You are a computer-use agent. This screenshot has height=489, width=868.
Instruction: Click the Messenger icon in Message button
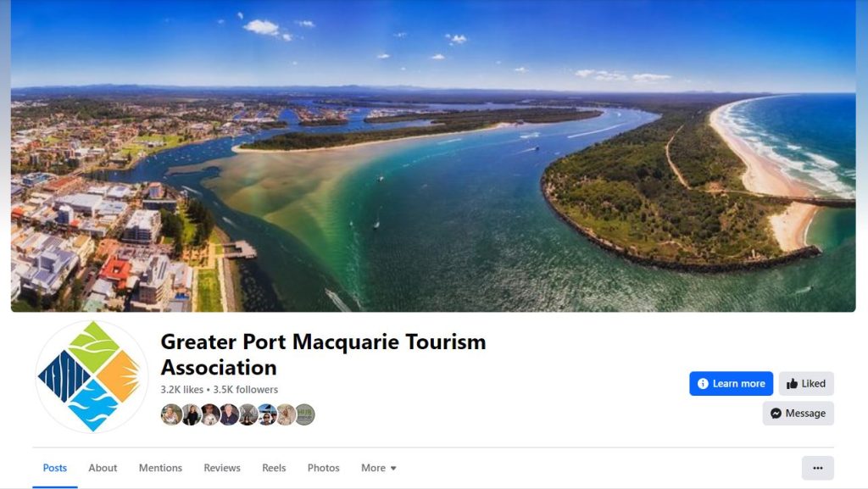776,414
